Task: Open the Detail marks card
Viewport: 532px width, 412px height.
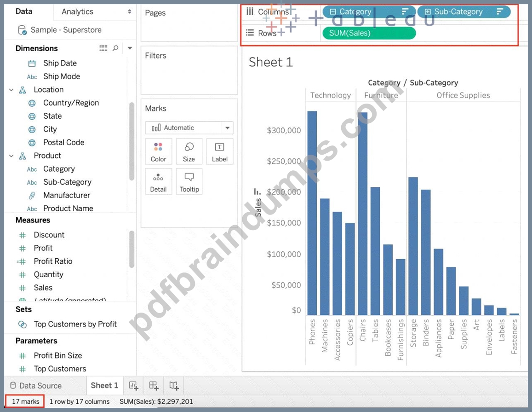Action: pyautogui.click(x=158, y=182)
